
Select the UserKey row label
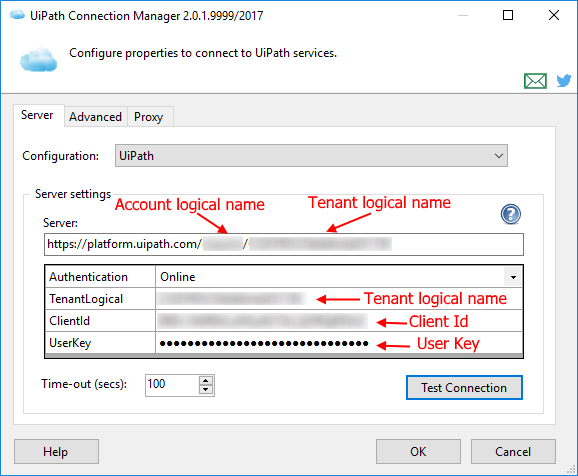click(x=100, y=343)
